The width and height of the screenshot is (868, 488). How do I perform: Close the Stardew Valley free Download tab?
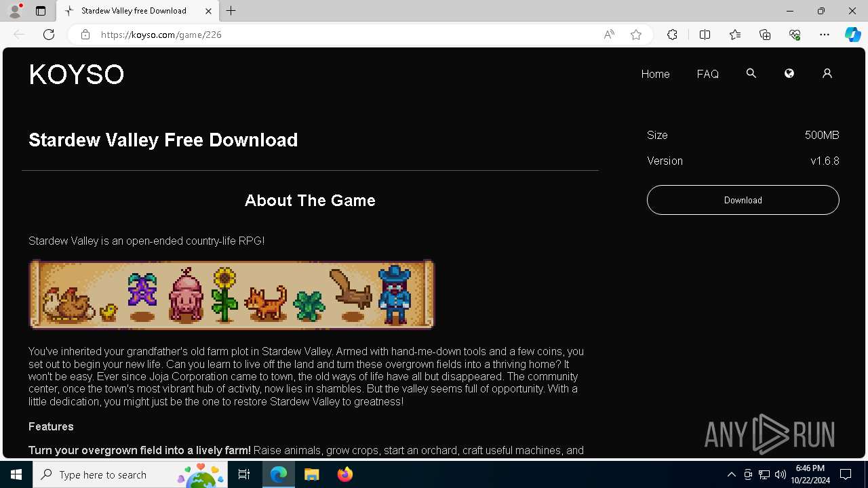point(208,11)
